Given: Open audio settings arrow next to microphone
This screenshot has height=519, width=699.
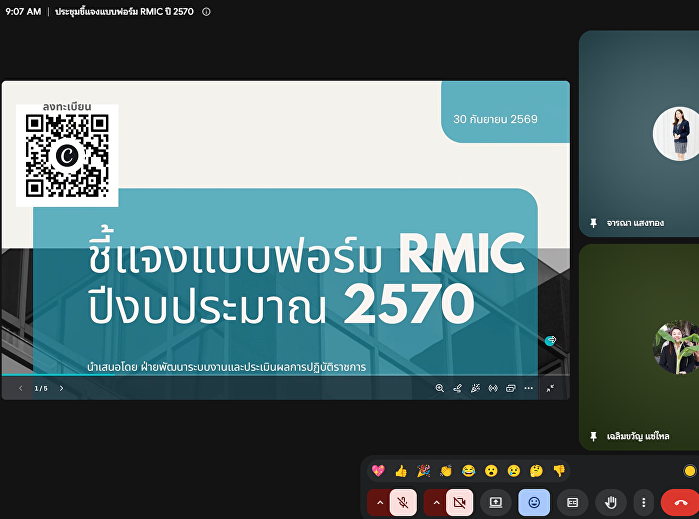Looking at the screenshot, I should pyautogui.click(x=379, y=503).
